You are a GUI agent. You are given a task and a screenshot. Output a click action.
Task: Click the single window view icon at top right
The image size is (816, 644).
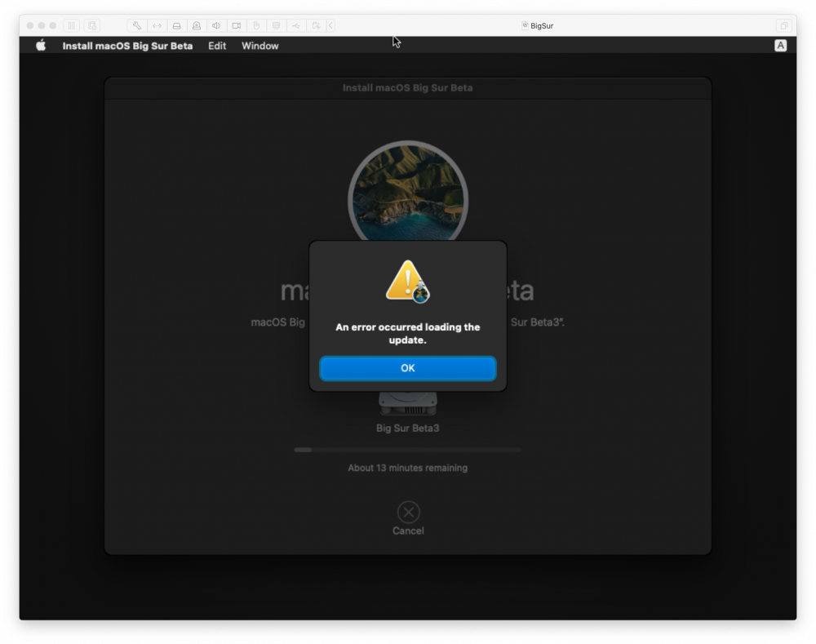pyautogui.click(x=783, y=25)
